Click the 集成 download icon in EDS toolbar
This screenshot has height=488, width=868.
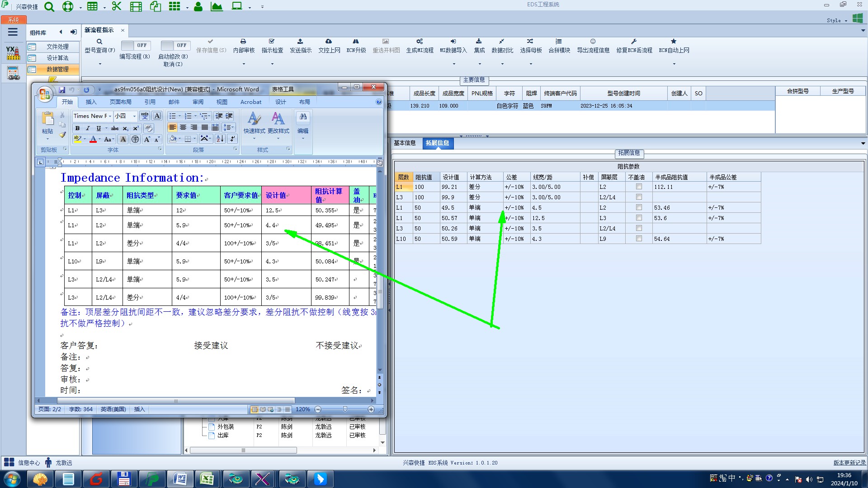(479, 41)
